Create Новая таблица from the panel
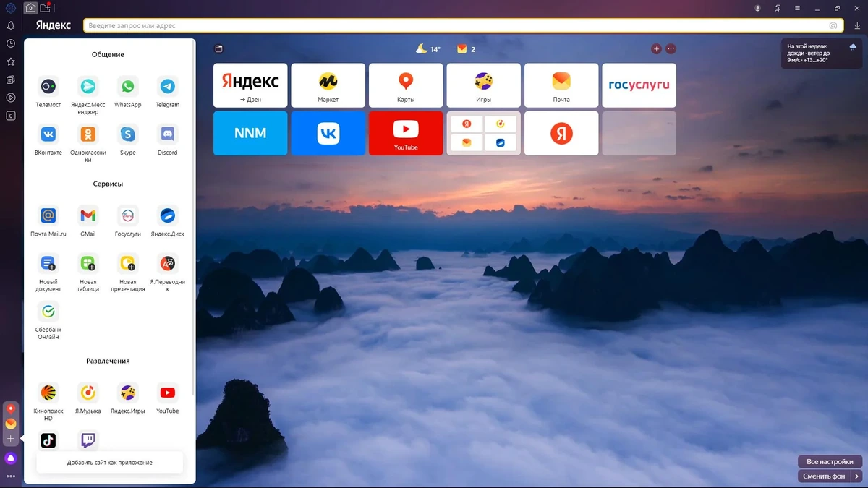Screen dimensions: 868x488 click(x=88, y=263)
